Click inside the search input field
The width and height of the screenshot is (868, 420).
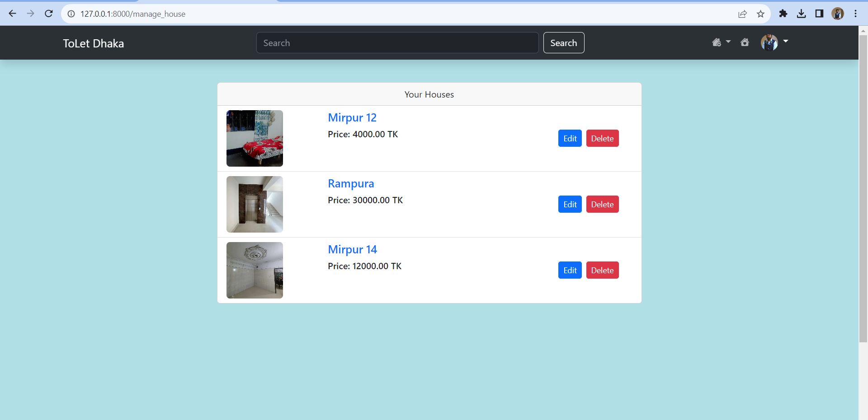click(397, 42)
